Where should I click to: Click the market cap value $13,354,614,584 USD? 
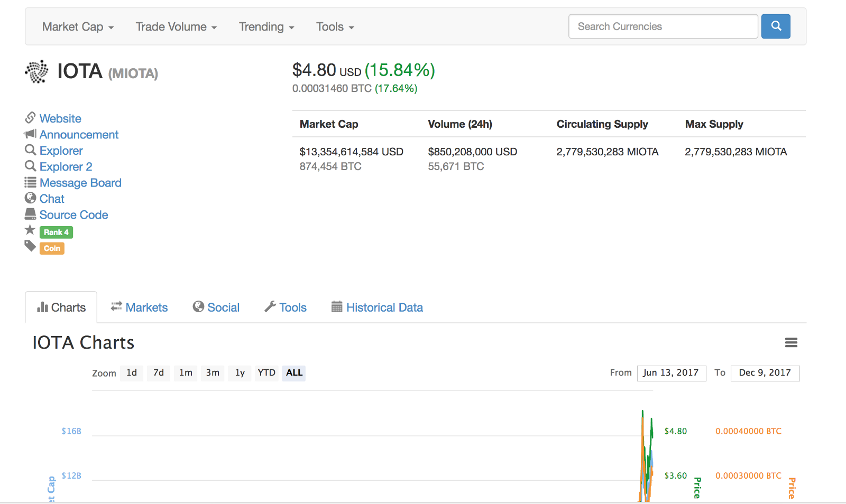pyautogui.click(x=352, y=152)
